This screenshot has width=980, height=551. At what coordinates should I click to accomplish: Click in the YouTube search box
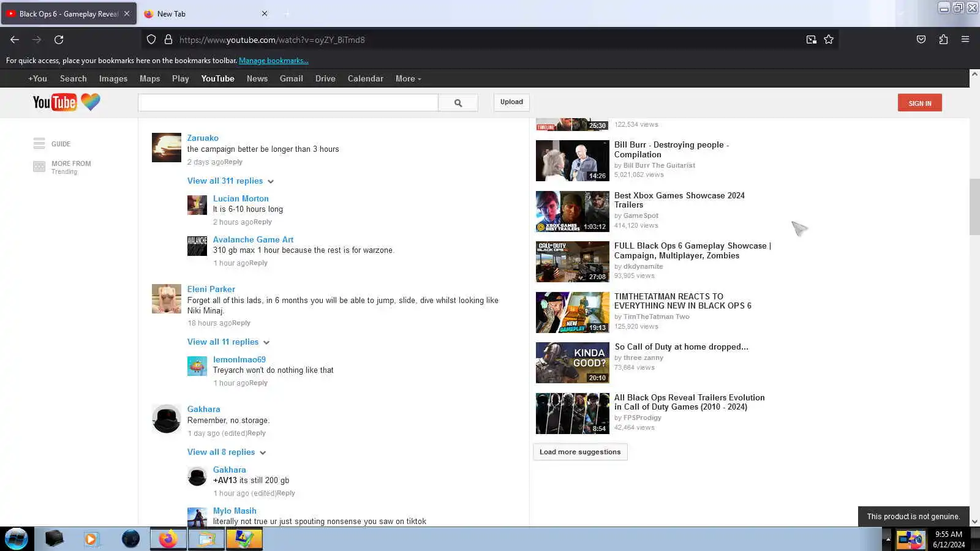[288, 103]
